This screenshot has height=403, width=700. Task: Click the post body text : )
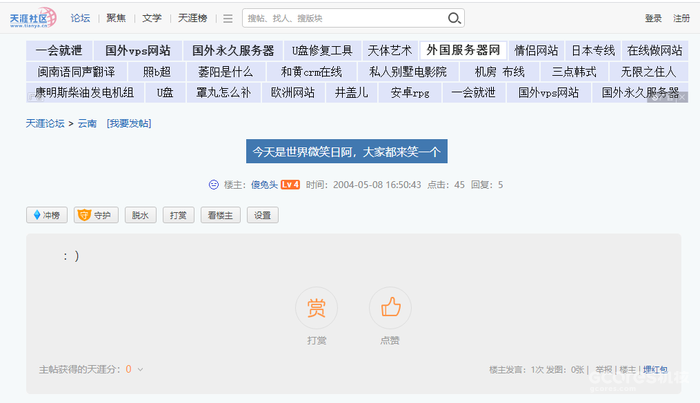click(71, 256)
